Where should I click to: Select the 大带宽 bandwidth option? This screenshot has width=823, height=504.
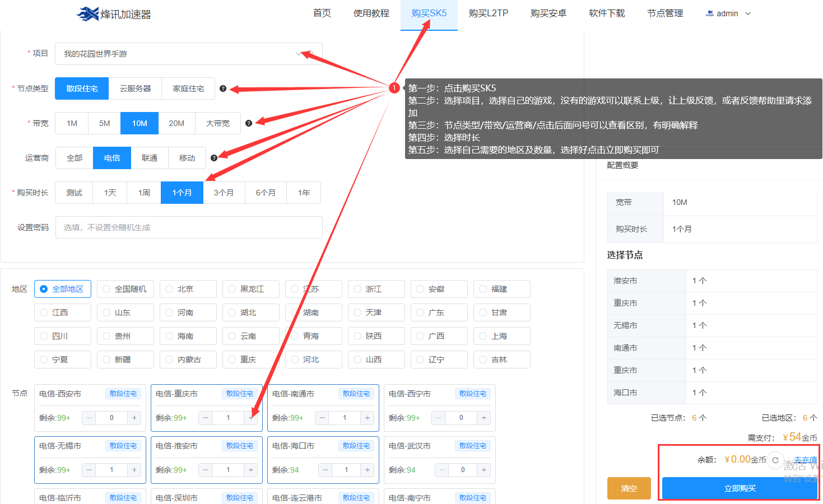point(218,123)
